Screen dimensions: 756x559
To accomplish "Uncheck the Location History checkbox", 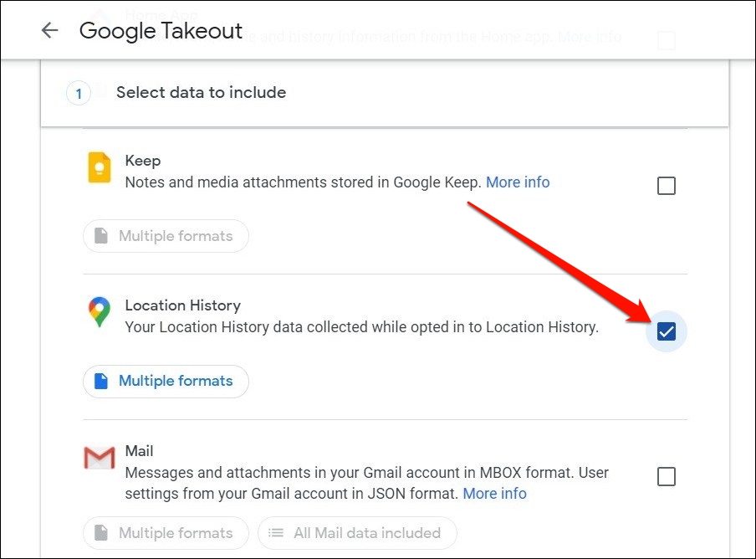I will coord(667,331).
